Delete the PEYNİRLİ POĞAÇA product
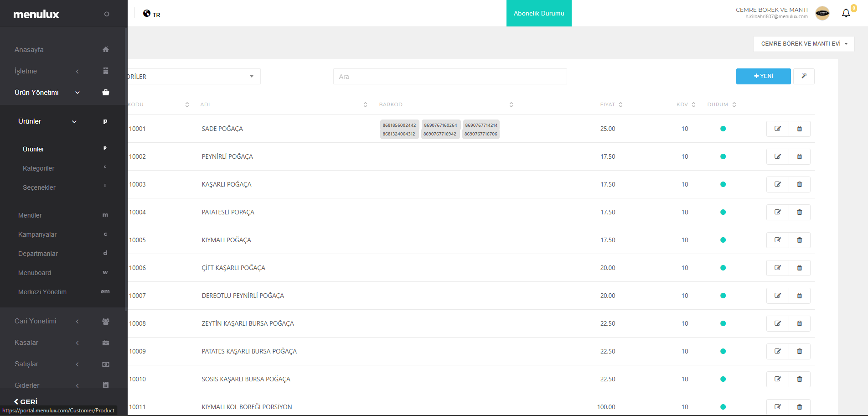Viewport: 868px width, 416px height. click(799, 156)
